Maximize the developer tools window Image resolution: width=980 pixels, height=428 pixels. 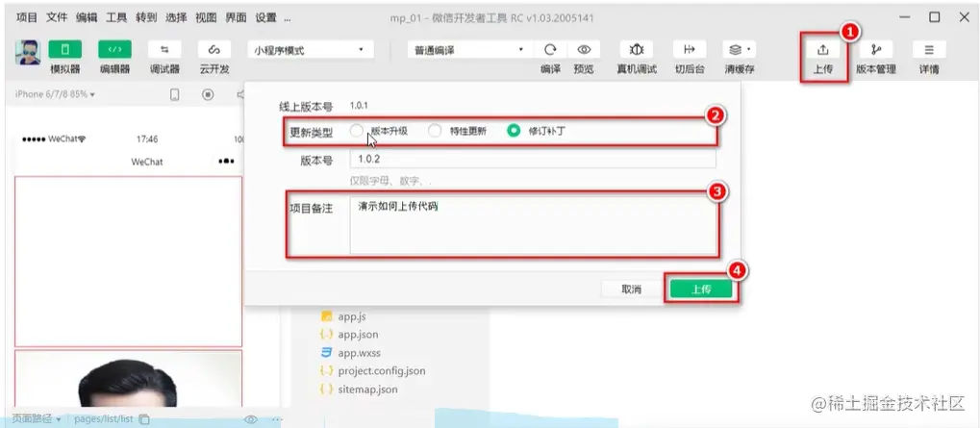coord(935,17)
